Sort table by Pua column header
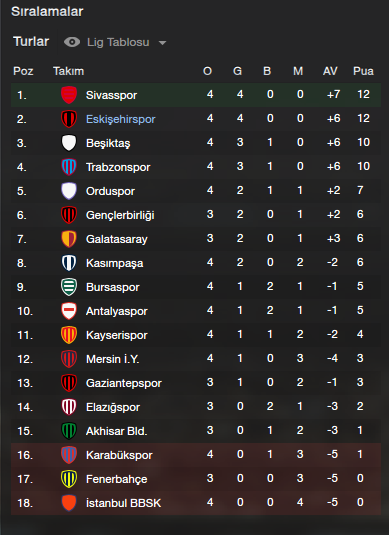389x535 pixels. [363, 71]
